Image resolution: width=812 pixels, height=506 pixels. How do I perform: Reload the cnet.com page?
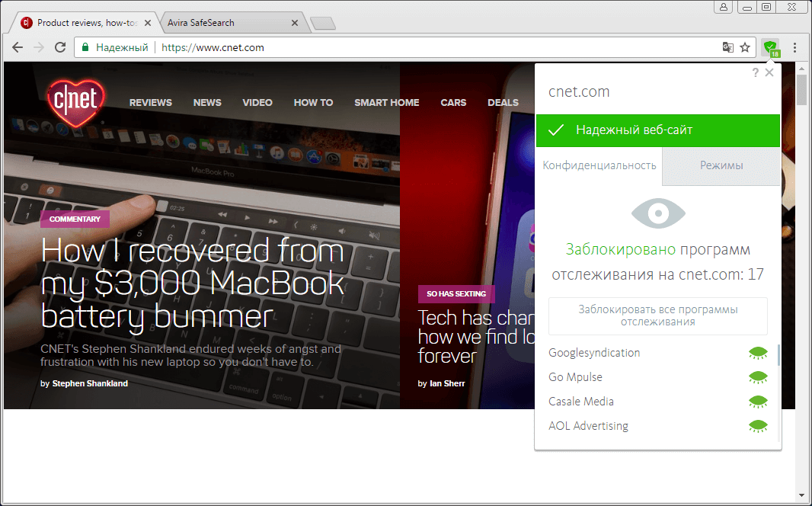60,48
